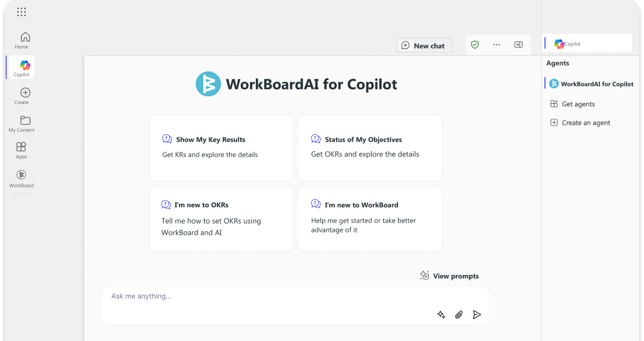This screenshot has width=644, height=341.
Task: Open the Apps sidebar icon
Action: click(x=22, y=150)
